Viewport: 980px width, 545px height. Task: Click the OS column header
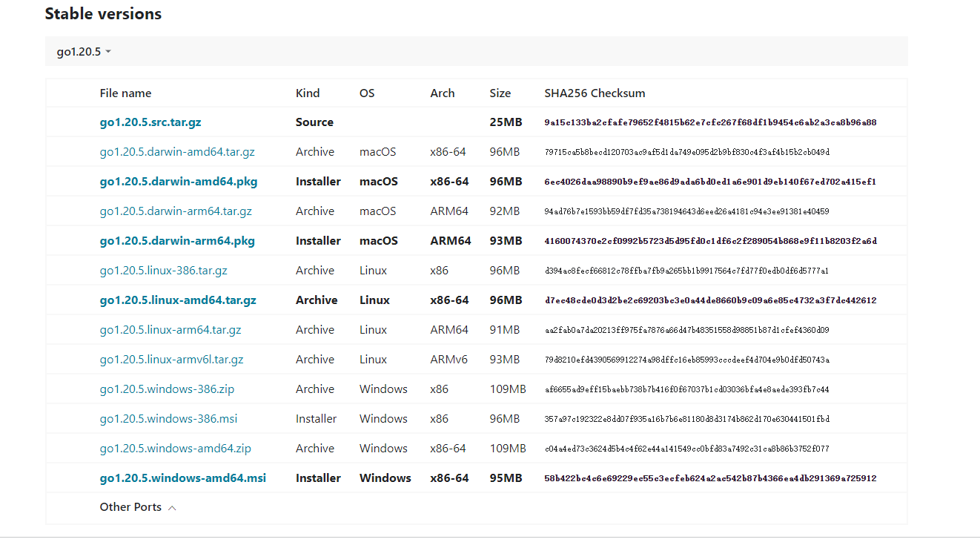click(x=367, y=93)
